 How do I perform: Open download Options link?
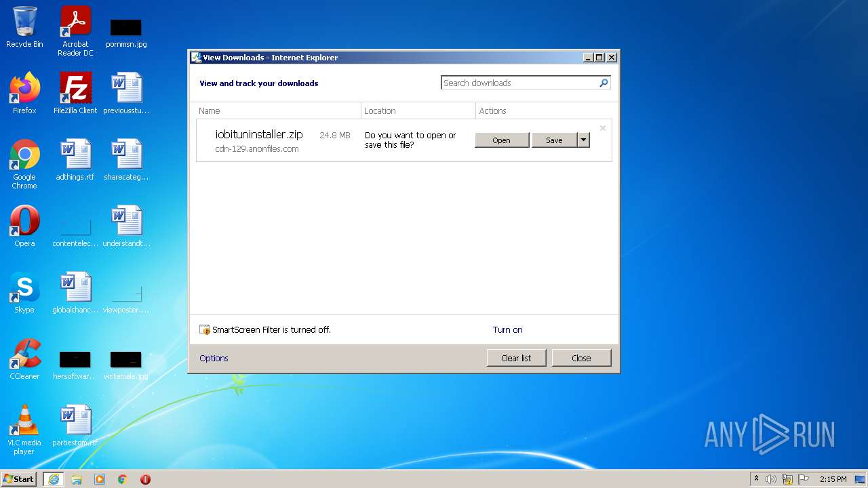point(214,358)
